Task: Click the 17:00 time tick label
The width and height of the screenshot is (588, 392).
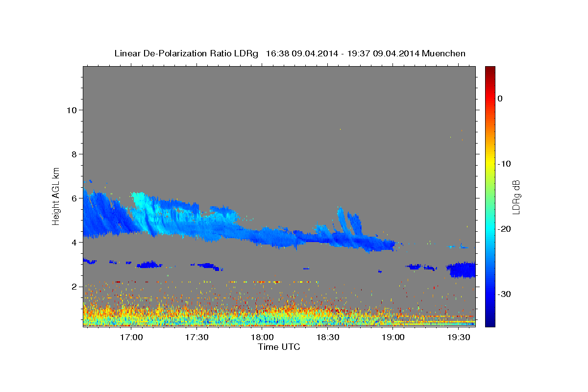Action: click(x=131, y=338)
